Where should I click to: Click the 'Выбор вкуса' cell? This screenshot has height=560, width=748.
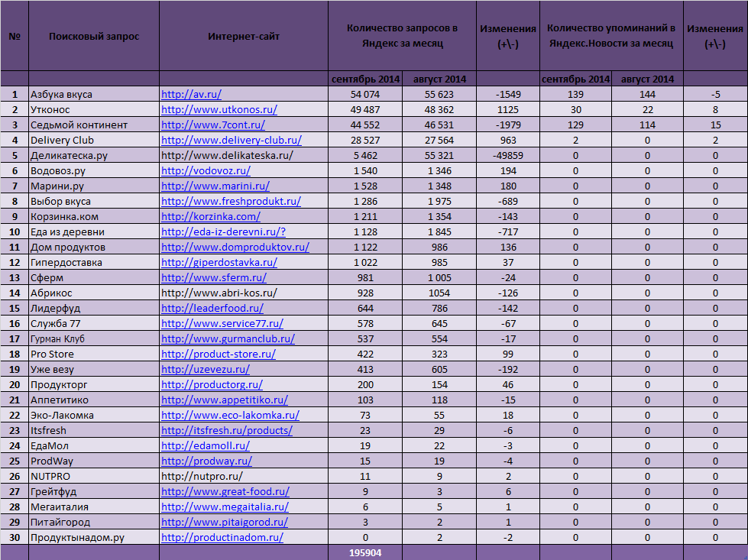coord(94,201)
